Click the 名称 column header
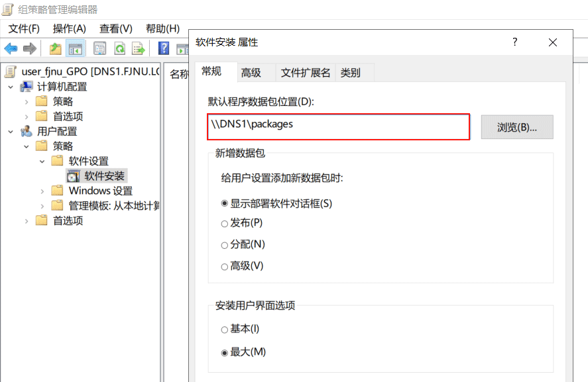588x382 pixels. click(178, 74)
